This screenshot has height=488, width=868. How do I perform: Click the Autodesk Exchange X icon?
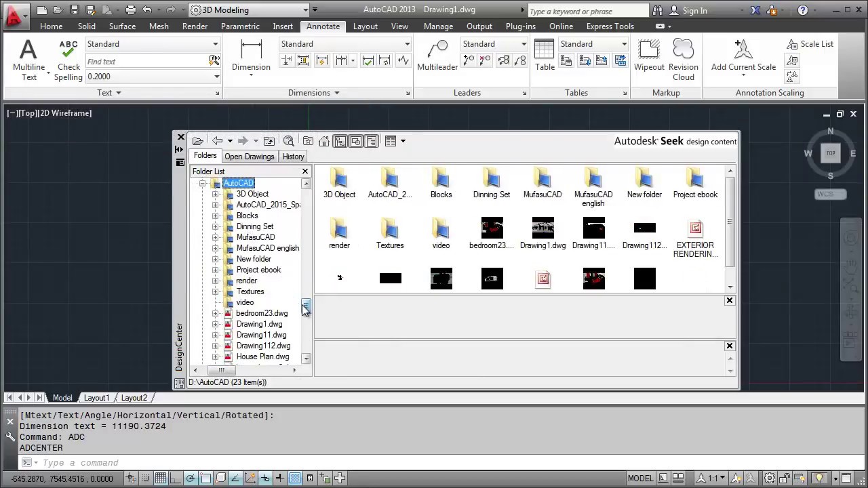tap(756, 10)
